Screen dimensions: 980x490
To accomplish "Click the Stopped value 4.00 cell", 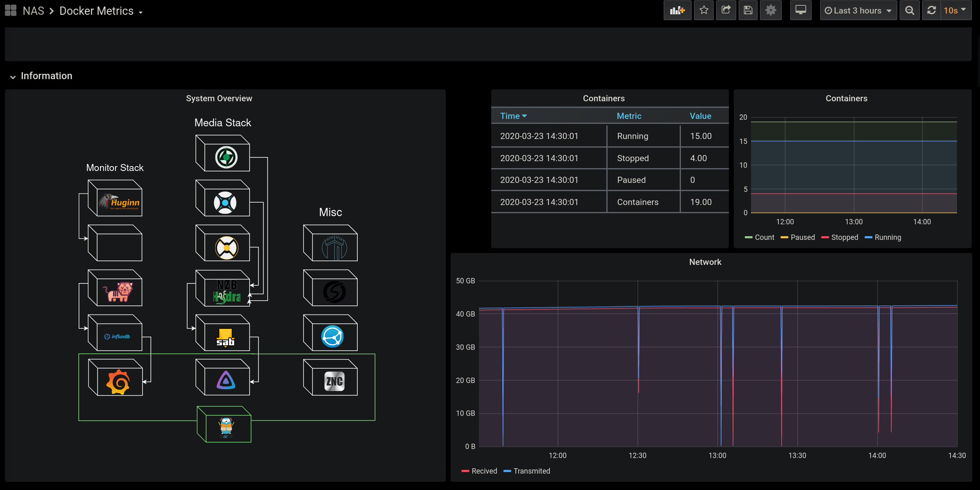I will [x=704, y=158].
